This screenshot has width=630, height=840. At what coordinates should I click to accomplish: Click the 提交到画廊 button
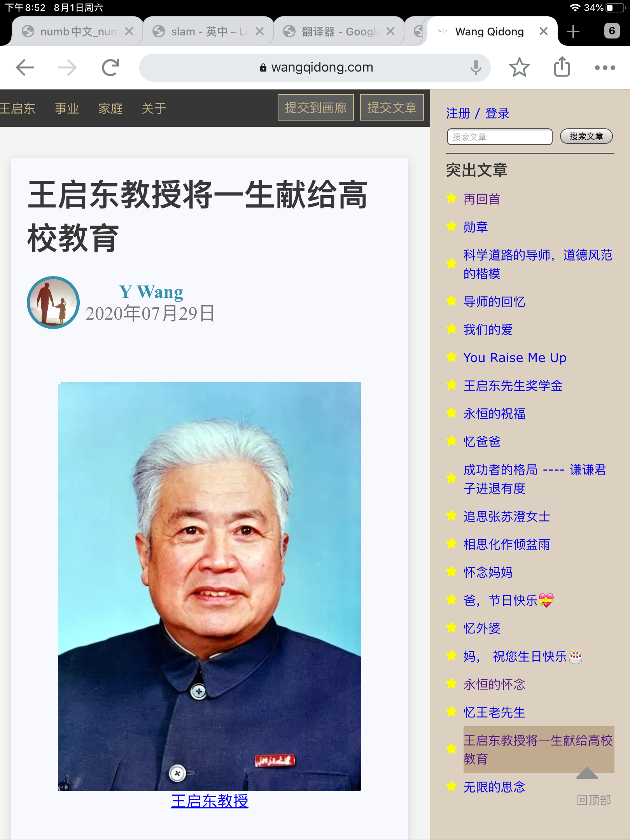316,108
